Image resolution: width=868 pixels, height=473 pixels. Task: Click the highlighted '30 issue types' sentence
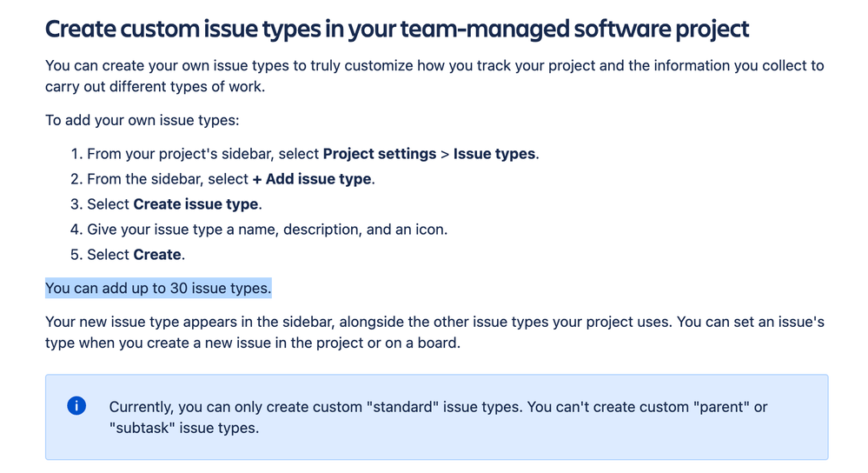click(x=158, y=288)
